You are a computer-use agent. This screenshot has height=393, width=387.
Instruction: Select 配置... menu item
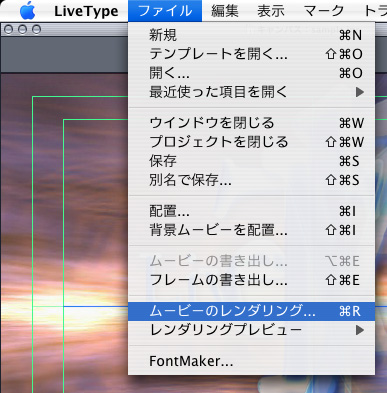pyautogui.click(x=252, y=211)
